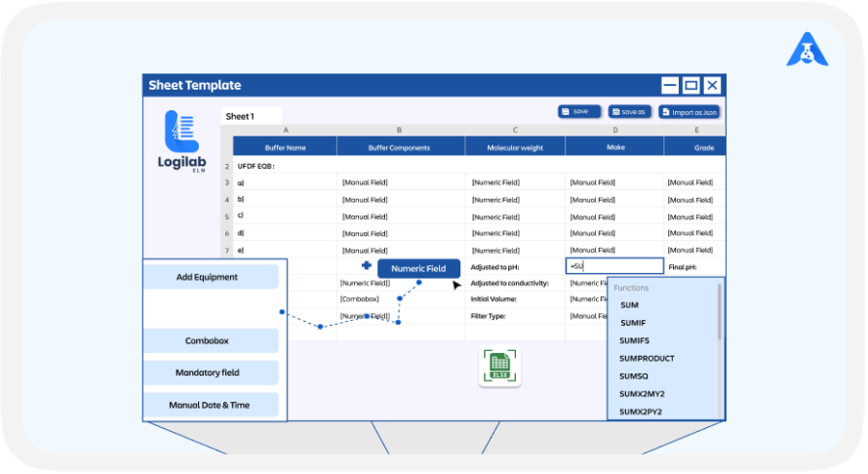Choose Add Equipment from the field panel
Image resolution: width=868 pixels, height=474 pixels.
pos(211,277)
